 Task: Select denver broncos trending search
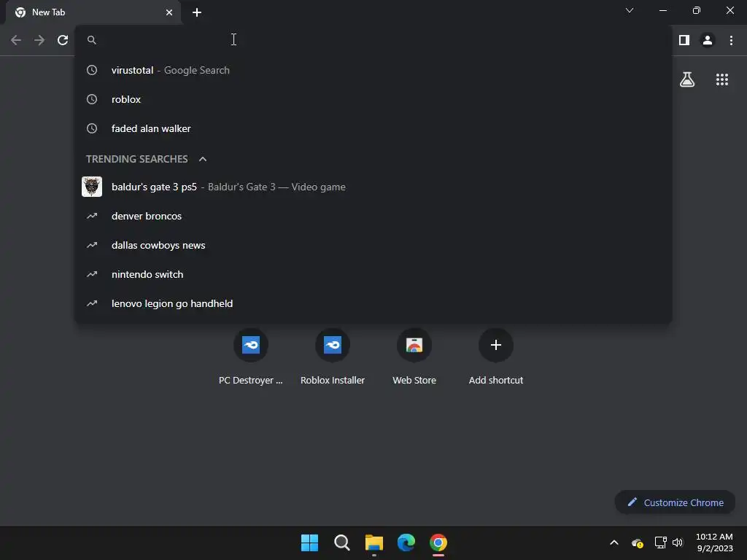(373, 216)
